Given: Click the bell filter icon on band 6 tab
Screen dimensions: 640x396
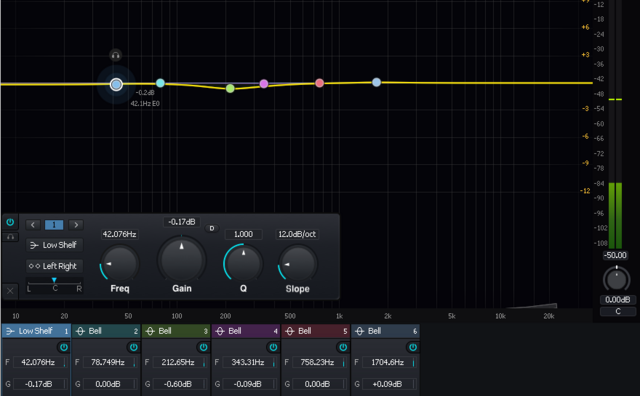Looking at the screenshot, I should point(360,331).
